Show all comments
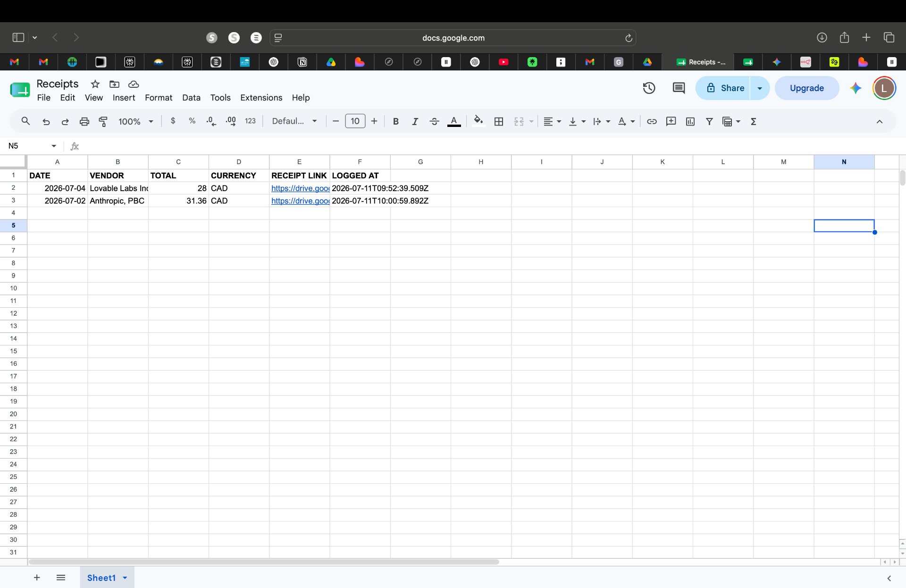 point(679,88)
